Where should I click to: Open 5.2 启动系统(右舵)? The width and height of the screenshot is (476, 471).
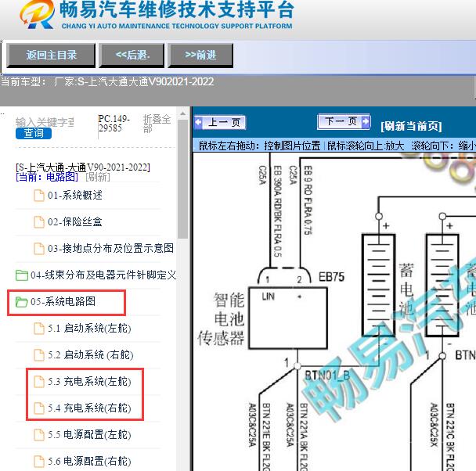91,355
